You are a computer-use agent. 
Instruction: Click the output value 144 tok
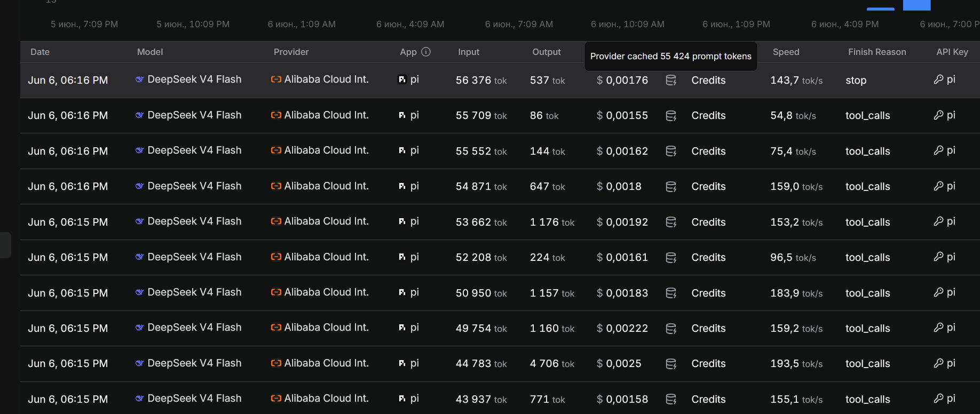(548, 151)
